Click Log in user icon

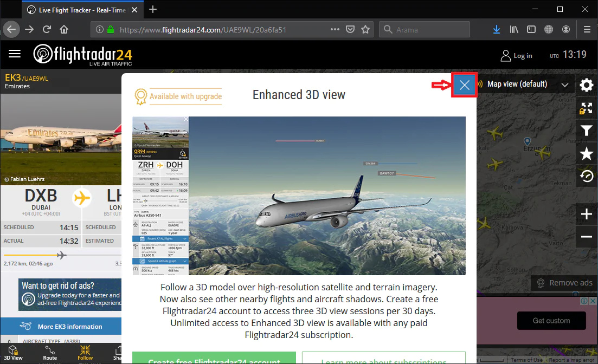point(505,56)
